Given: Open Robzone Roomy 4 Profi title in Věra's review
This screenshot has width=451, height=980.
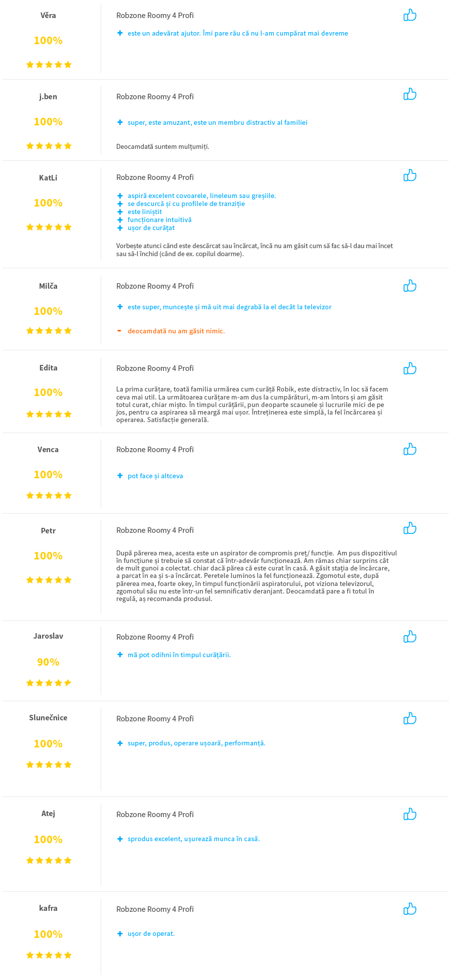Looking at the screenshot, I should point(155,16).
